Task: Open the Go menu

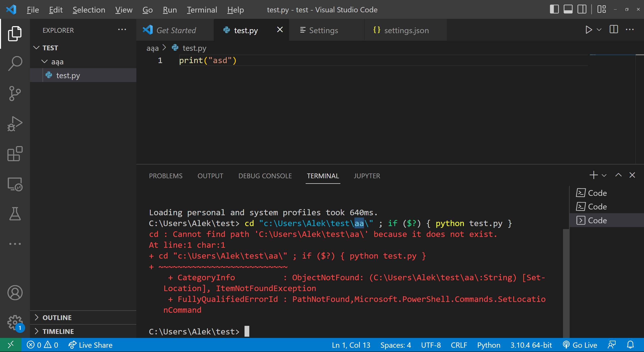Action: coord(147,10)
